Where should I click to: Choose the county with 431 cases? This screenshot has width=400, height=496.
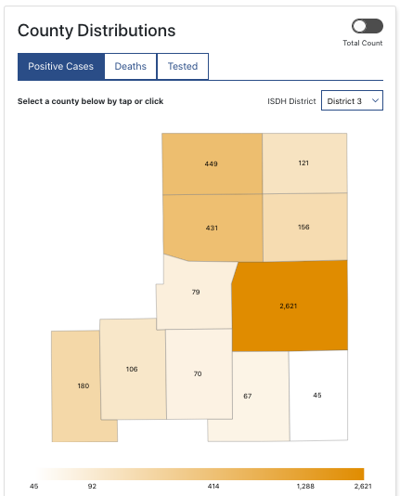tap(212, 228)
